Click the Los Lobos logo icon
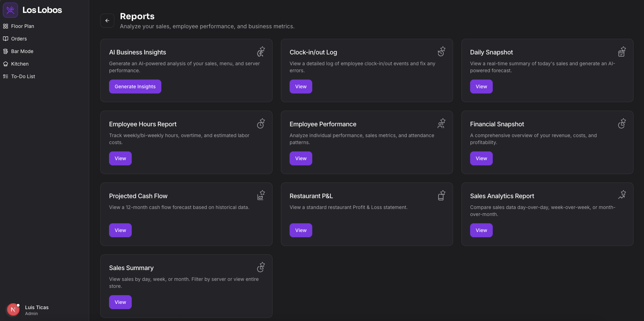 tap(10, 10)
